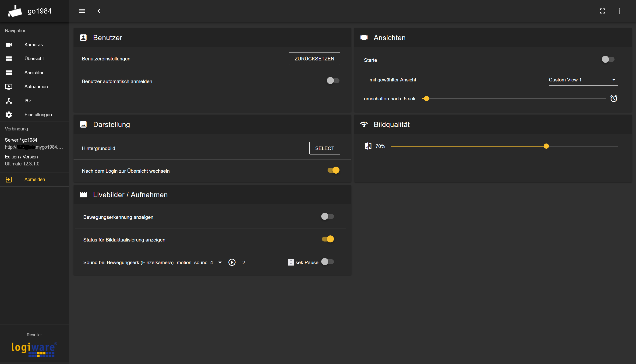This screenshot has height=364, width=636.
Task: Expand the motion_sound_4 dropdown
Action: click(x=200, y=262)
